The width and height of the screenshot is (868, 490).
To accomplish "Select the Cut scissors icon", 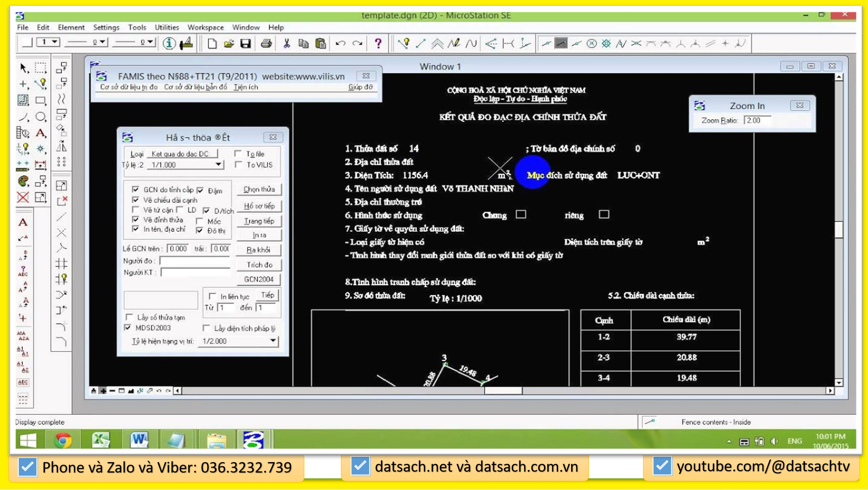I will pos(286,44).
